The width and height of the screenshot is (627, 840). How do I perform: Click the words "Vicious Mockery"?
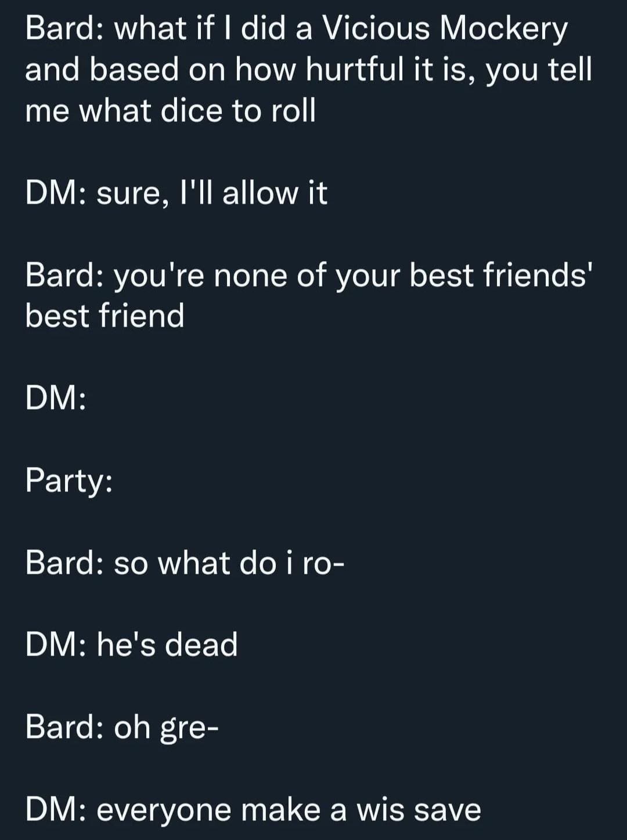[444, 28]
